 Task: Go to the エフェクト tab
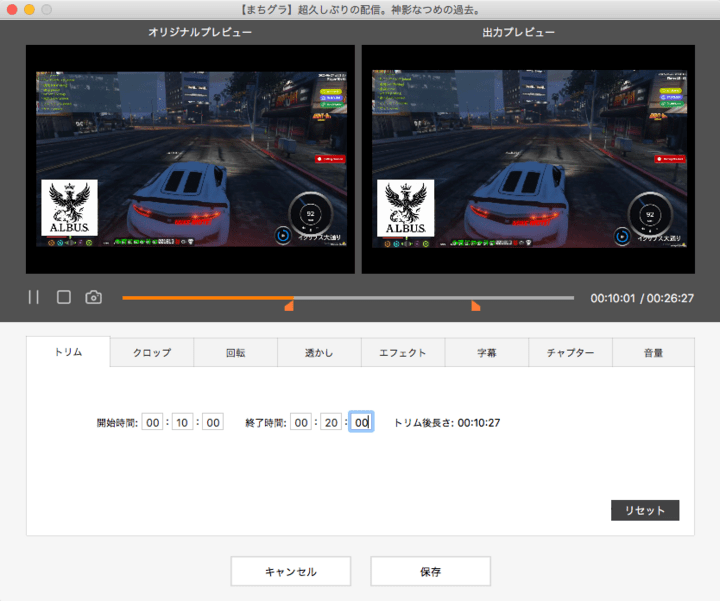(x=403, y=353)
